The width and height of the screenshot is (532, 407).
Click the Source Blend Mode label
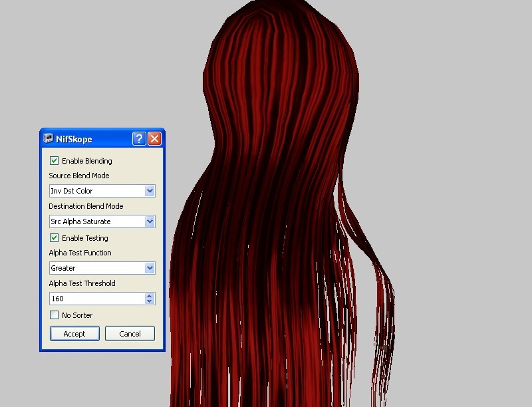tap(79, 176)
